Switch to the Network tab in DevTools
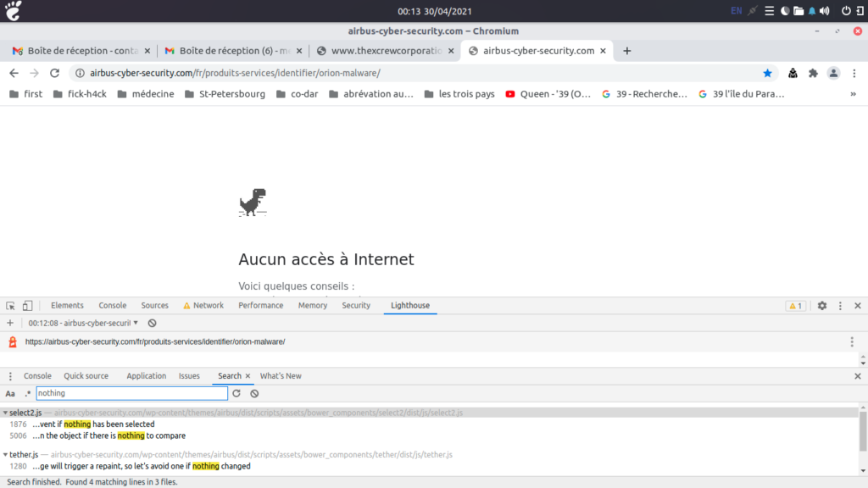Image resolution: width=868 pixels, height=488 pixels. 203,305
